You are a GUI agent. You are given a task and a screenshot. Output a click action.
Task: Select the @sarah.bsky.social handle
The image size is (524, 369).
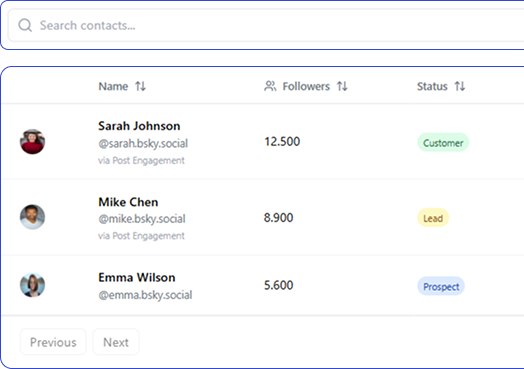click(143, 143)
